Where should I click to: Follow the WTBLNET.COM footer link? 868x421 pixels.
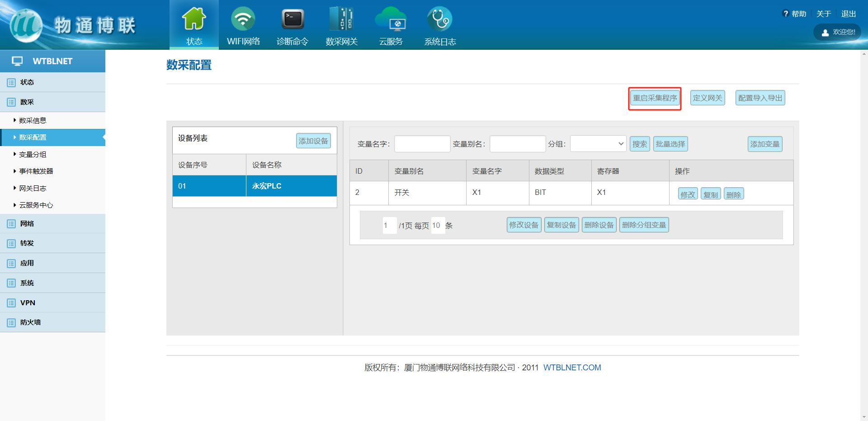572,368
